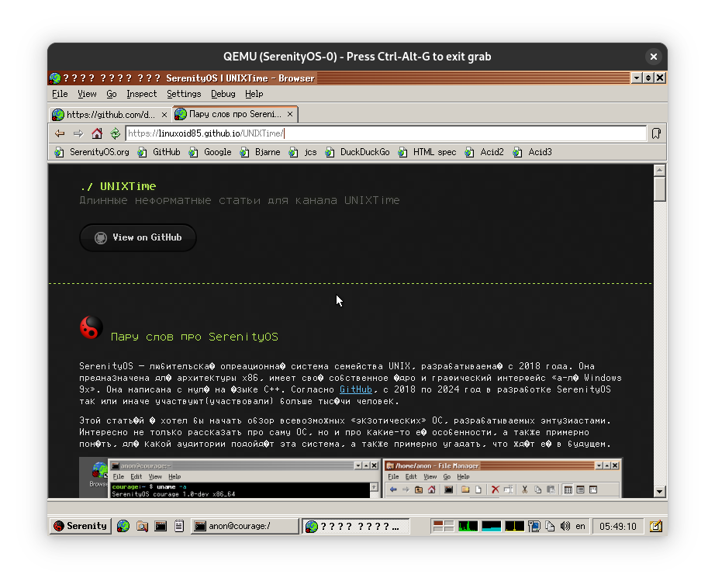Click the URL address bar
715x588 pixels.
point(385,133)
